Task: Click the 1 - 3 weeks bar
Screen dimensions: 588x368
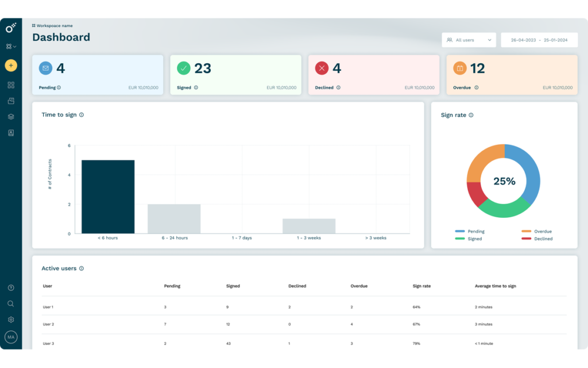Action: point(309,226)
